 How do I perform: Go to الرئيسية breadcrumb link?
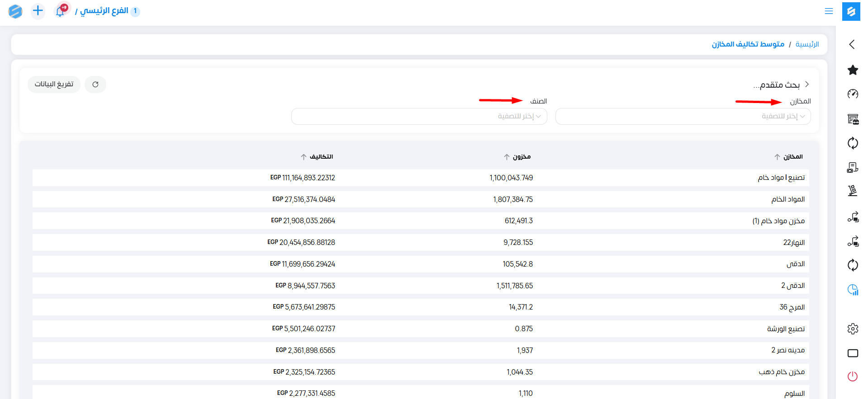pyautogui.click(x=807, y=44)
